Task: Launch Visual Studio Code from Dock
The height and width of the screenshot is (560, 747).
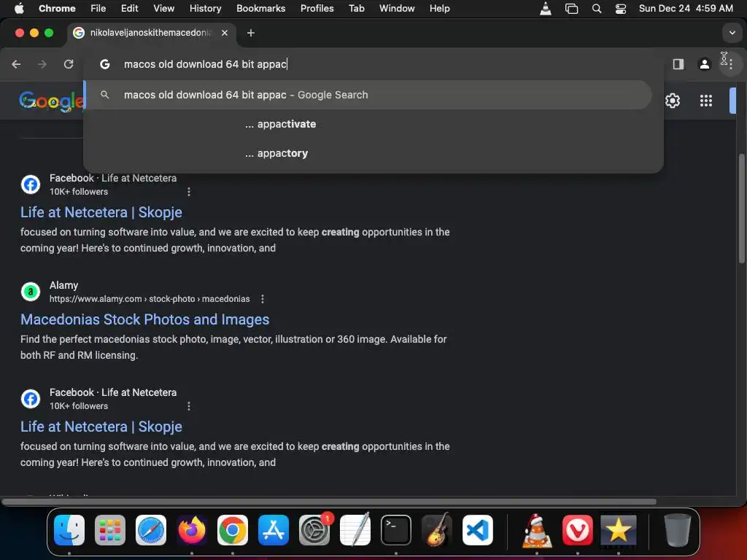Action: coord(477,530)
